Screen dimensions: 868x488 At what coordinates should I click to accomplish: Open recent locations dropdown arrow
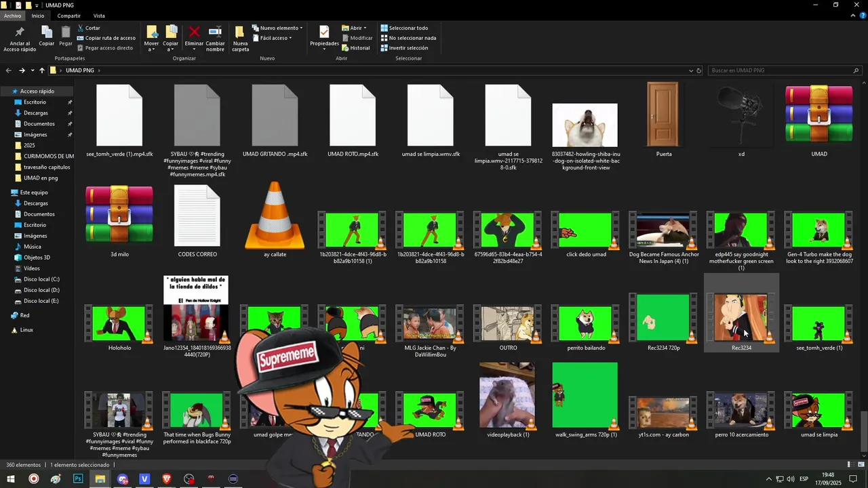[x=32, y=70]
